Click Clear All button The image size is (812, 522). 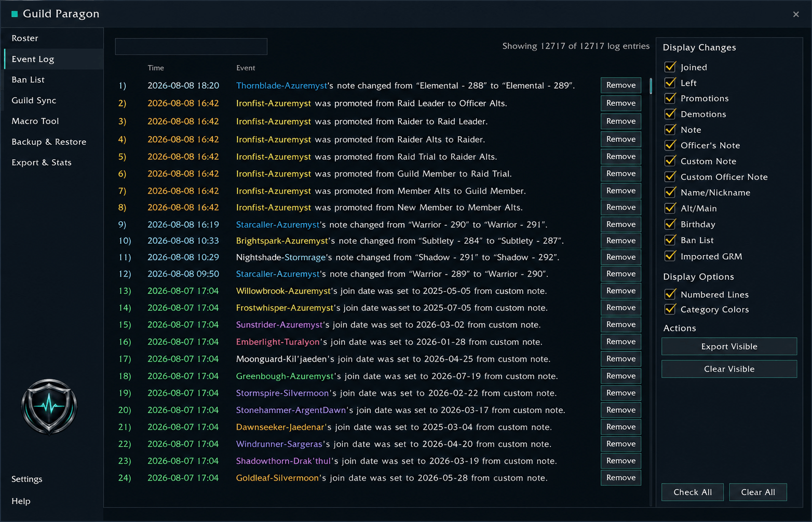(758, 492)
